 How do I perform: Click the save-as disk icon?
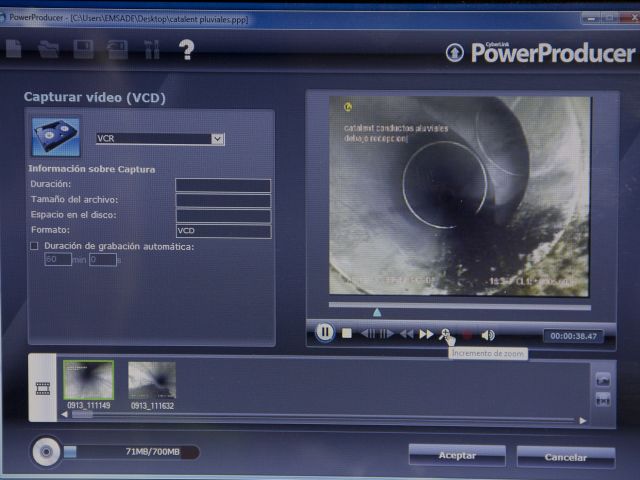[118, 50]
